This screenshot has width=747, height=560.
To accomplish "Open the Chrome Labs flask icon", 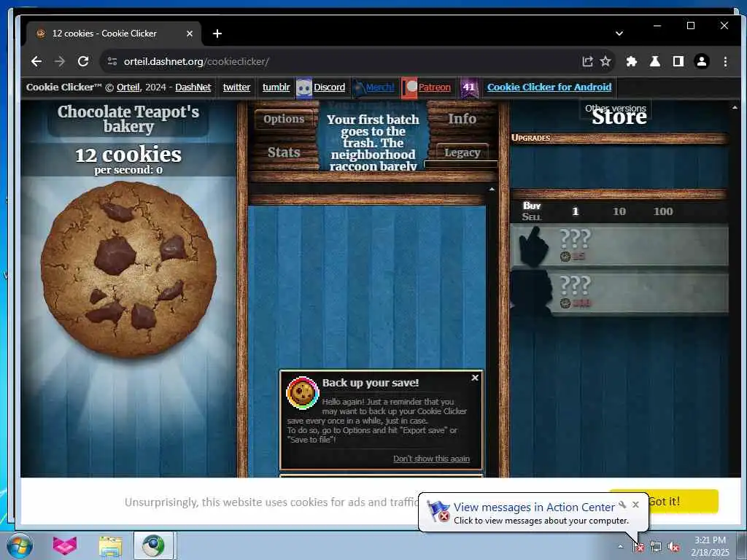I will 655,61.
